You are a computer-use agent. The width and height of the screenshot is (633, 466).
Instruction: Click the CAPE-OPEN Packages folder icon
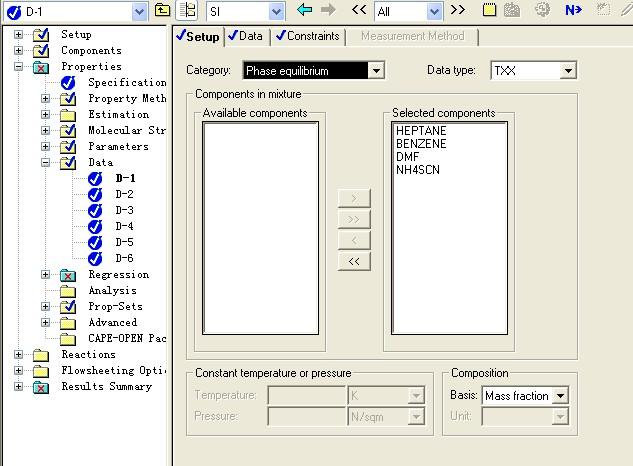pos(68,339)
